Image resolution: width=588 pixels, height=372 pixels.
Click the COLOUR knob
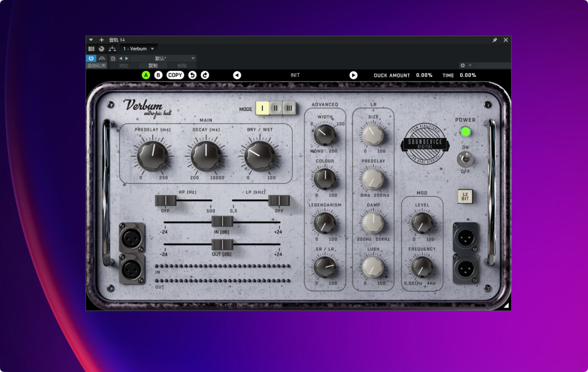tap(325, 179)
